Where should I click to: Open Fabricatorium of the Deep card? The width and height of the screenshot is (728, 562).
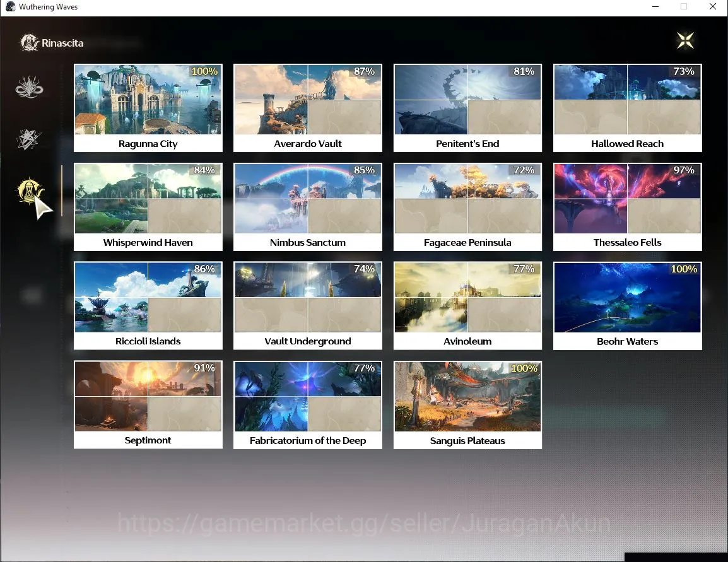click(x=308, y=405)
